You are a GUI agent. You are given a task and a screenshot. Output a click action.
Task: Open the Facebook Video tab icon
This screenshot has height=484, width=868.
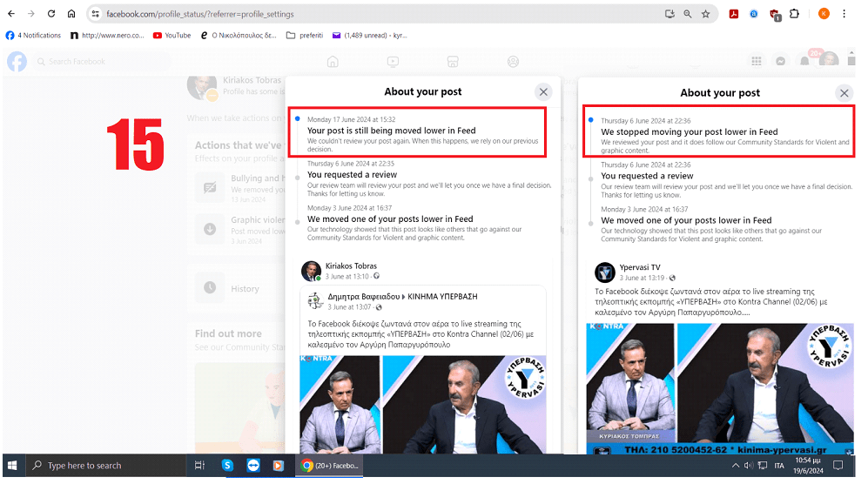(x=393, y=62)
